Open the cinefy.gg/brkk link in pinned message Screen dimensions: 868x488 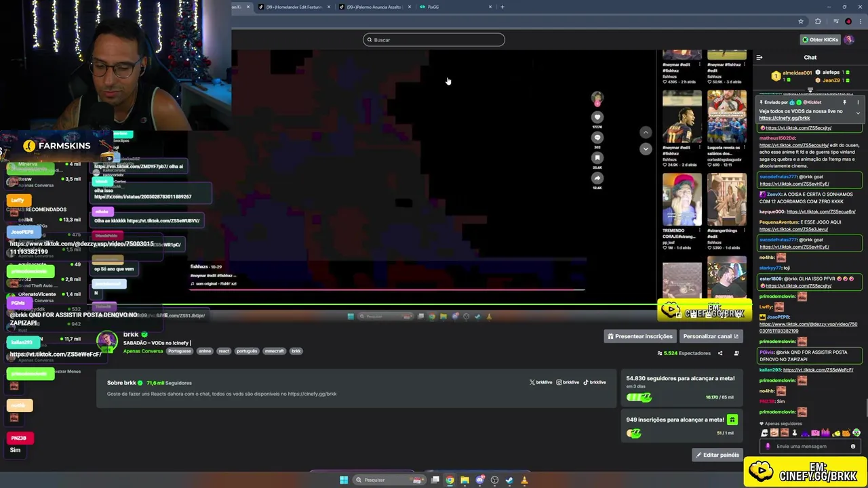785,118
